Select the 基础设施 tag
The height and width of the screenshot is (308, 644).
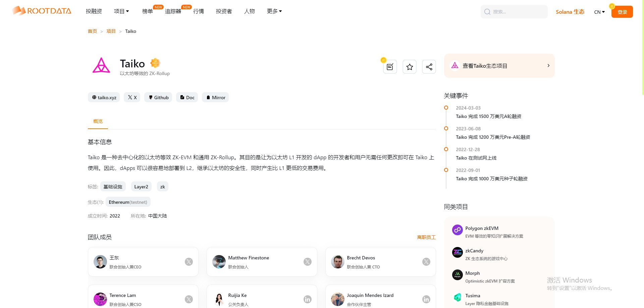point(113,187)
